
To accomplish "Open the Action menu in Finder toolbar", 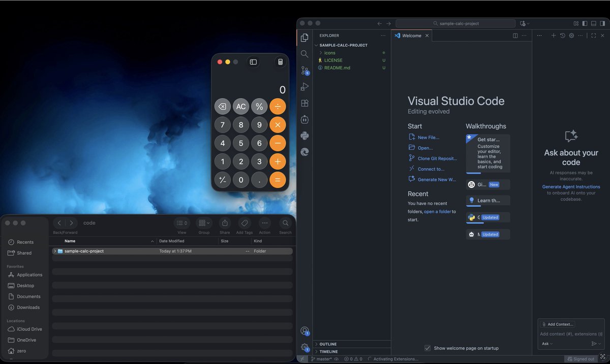I will click(264, 223).
